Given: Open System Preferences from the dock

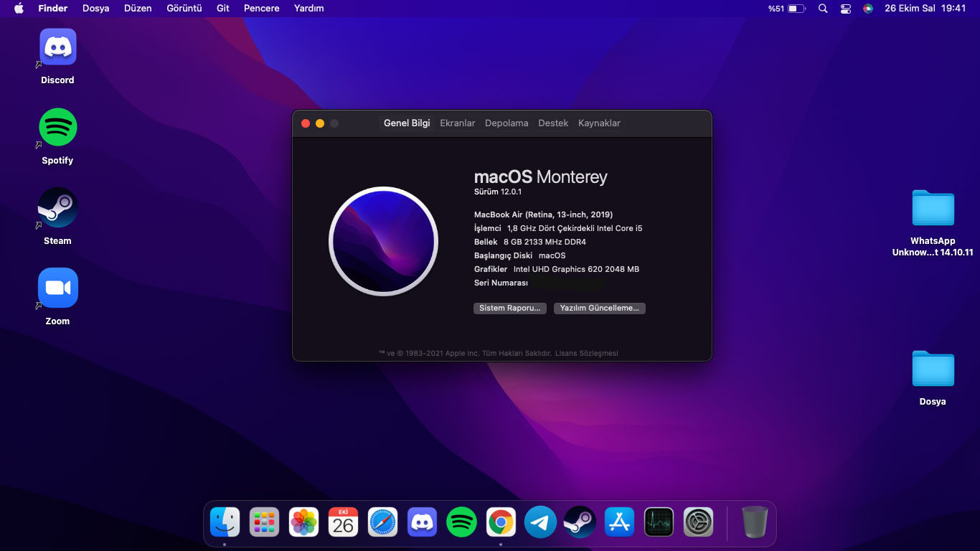Looking at the screenshot, I should [698, 522].
